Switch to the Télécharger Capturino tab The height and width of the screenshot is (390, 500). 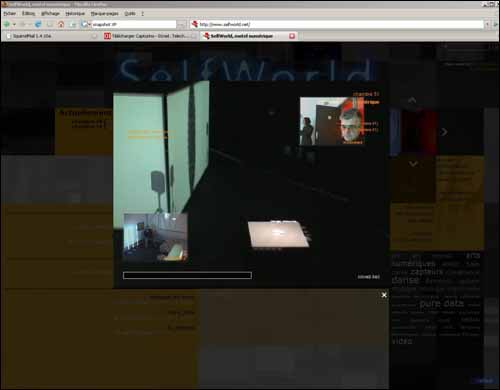click(x=149, y=36)
